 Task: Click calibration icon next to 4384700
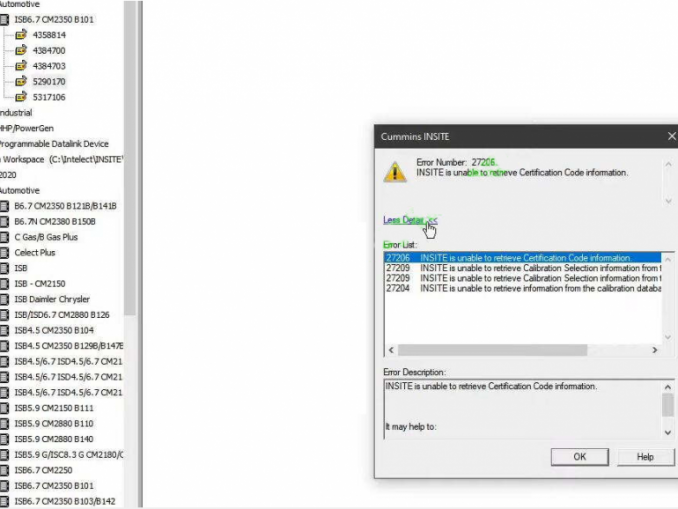pos(21,50)
